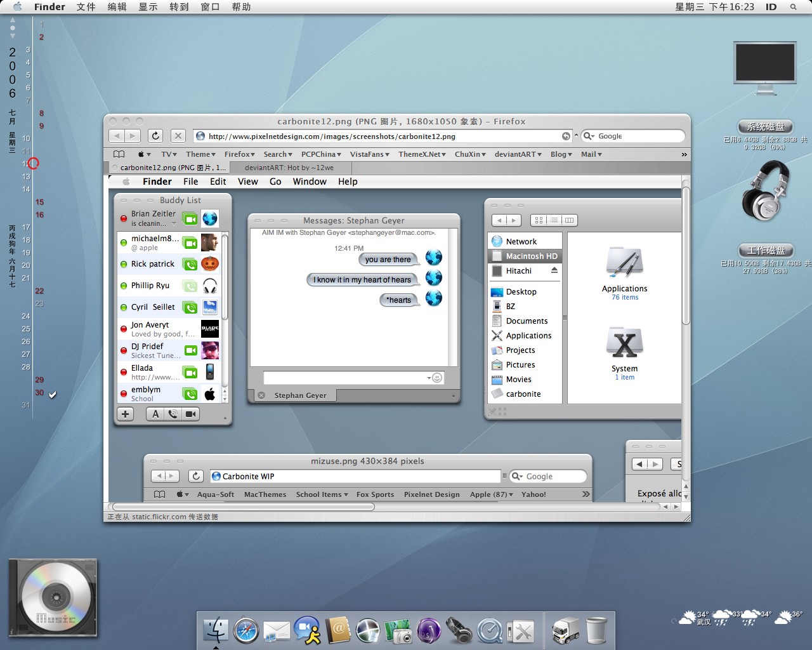Go back with Firefox back arrow

[117, 135]
